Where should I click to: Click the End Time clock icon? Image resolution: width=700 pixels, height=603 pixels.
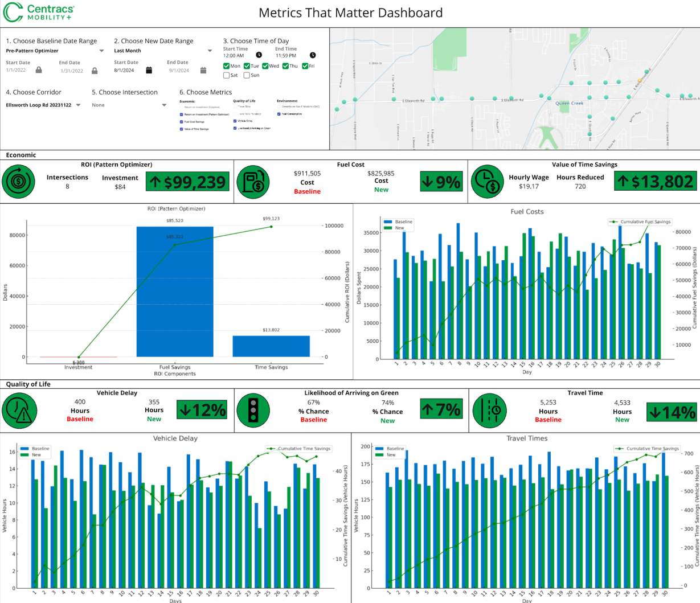313,55
